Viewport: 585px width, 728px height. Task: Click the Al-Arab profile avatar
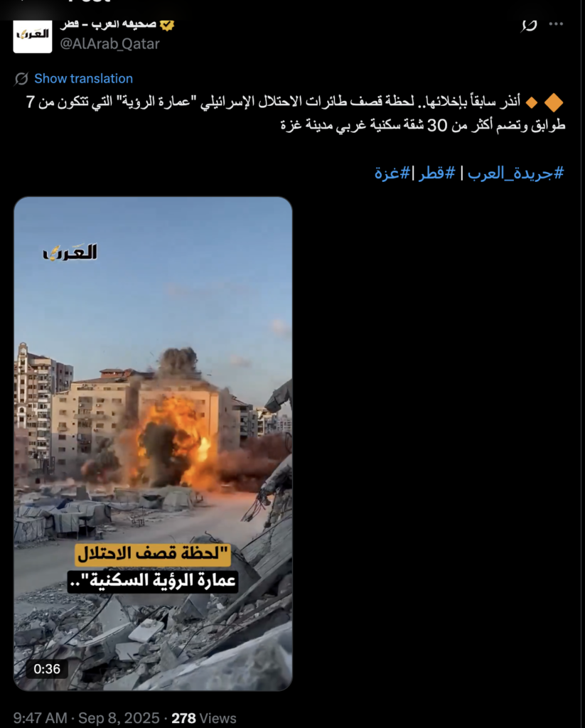33,36
